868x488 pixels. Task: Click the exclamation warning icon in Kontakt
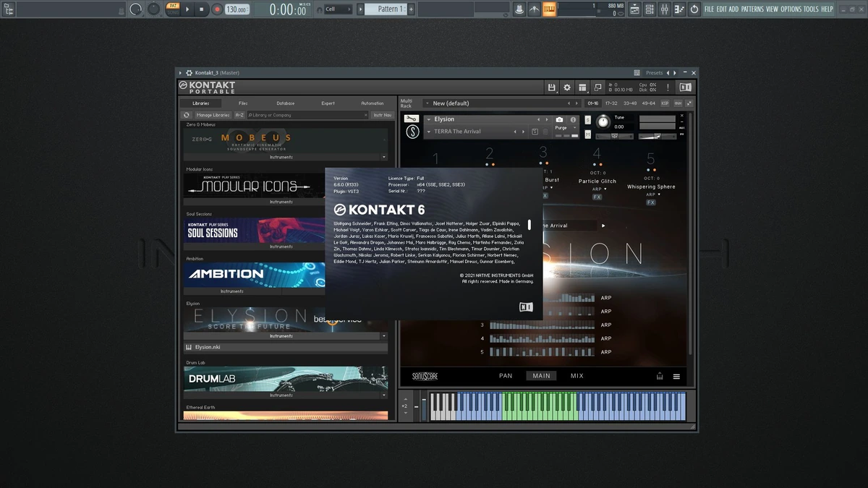(668, 87)
